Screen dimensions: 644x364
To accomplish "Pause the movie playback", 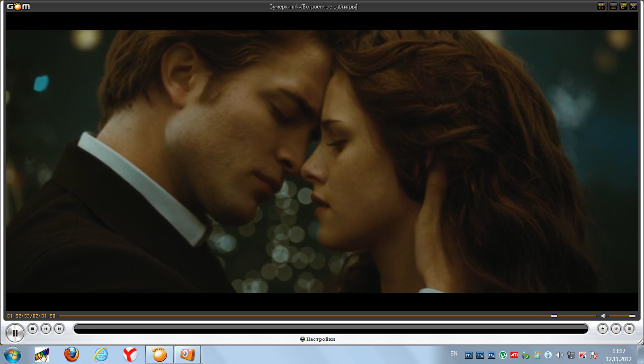I will [x=15, y=333].
